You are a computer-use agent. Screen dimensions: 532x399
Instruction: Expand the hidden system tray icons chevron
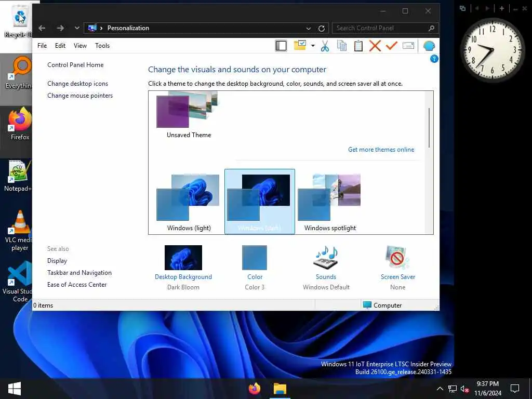tap(440, 389)
